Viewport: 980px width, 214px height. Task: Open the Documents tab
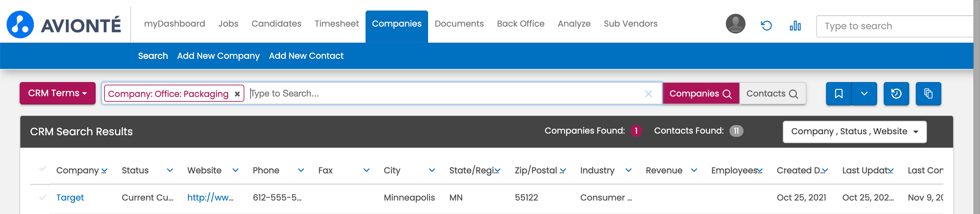[x=459, y=24]
